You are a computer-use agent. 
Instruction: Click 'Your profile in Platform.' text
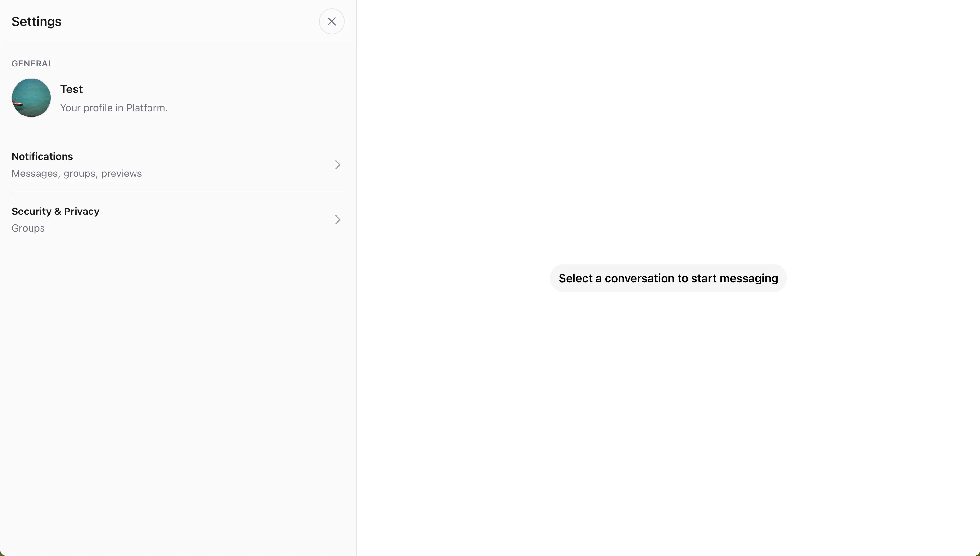114,108
